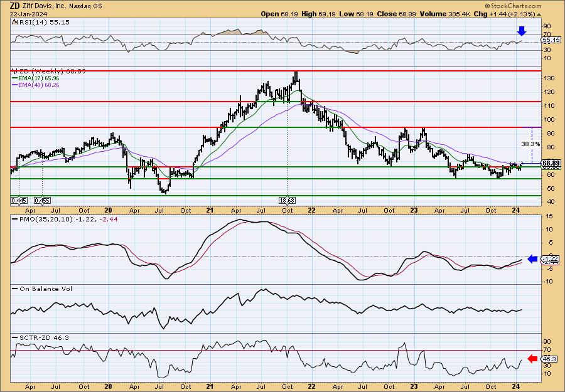565x392 pixels.
Task: Click the Volume 305.4K value
Action: (x=444, y=14)
